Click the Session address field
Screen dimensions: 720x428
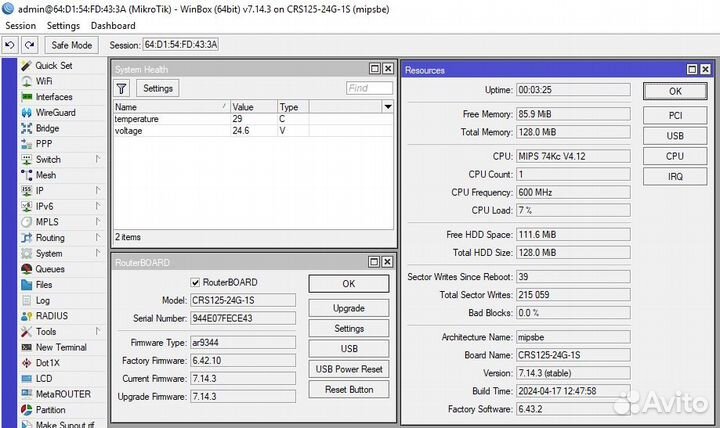[180, 45]
